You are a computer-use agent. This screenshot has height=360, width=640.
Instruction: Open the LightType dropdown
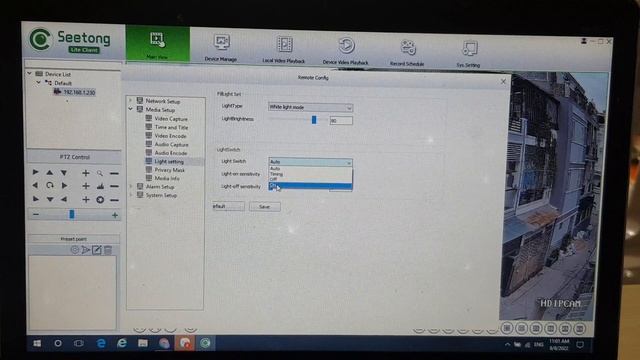(x=310, y=107)
